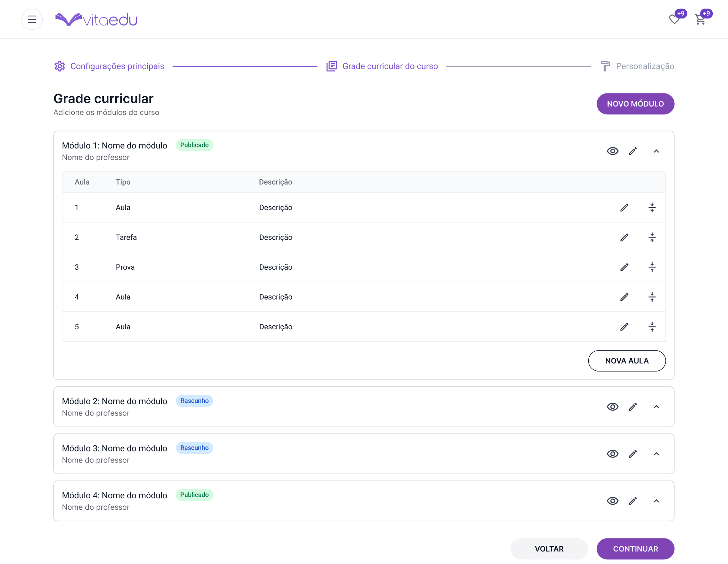Click the CONTINUAR button
Viewport: 728px width, 564px height.
[635, 549]
